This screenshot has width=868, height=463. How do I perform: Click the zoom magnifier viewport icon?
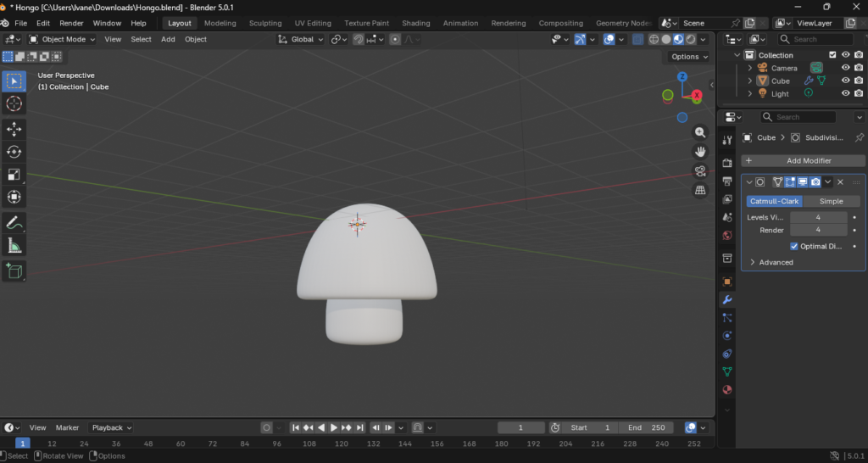tap(700, 132)
